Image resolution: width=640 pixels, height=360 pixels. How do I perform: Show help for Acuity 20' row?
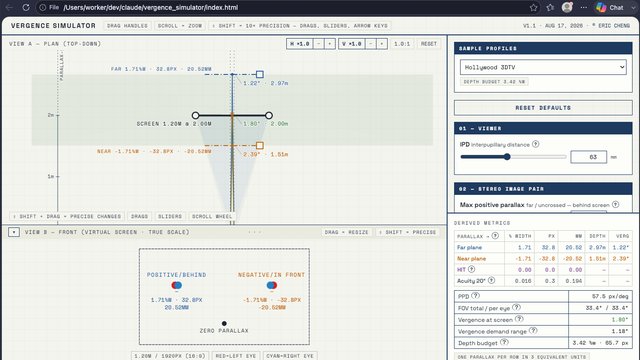[491, 280]
